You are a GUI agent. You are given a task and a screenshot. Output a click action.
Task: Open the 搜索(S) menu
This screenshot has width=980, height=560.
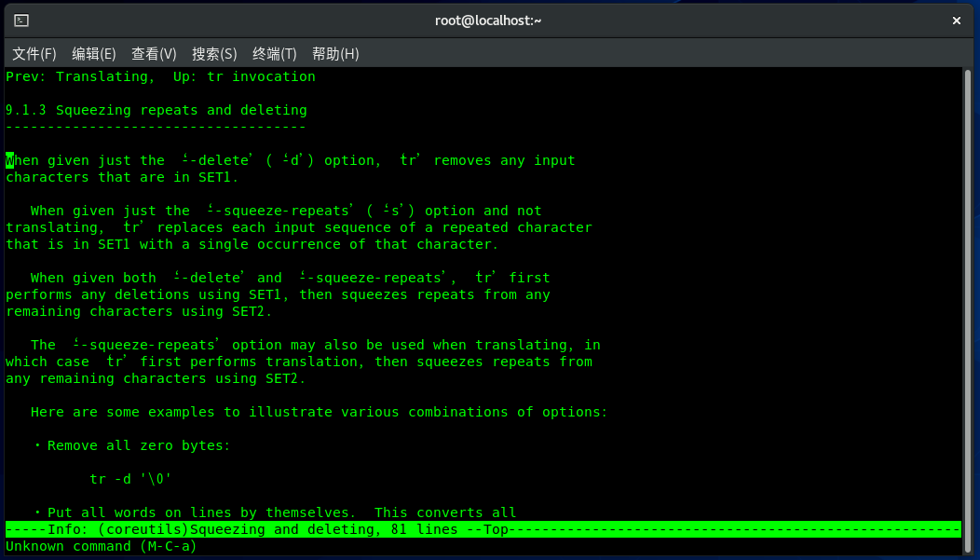click(214, 54)
